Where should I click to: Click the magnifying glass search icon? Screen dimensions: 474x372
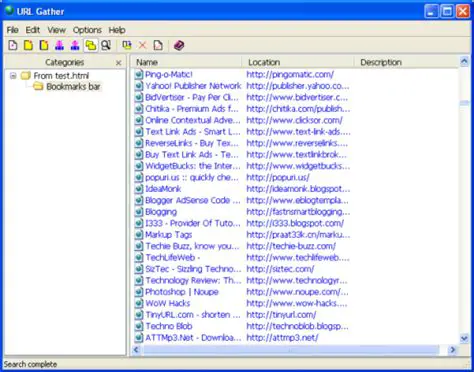(106, 45)
